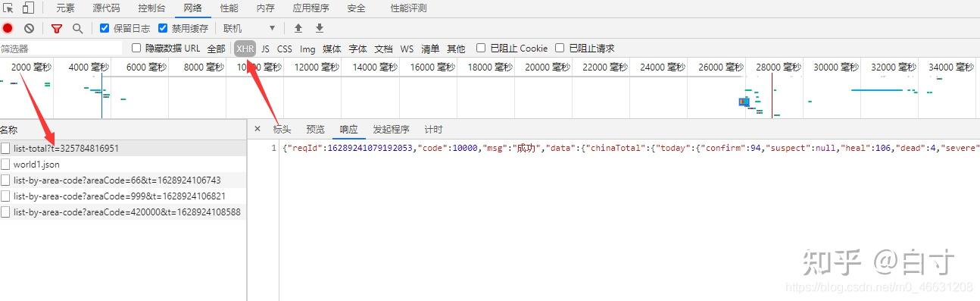Switch to the 元素 panel tab
980x301 pixels.
point(65,8)
